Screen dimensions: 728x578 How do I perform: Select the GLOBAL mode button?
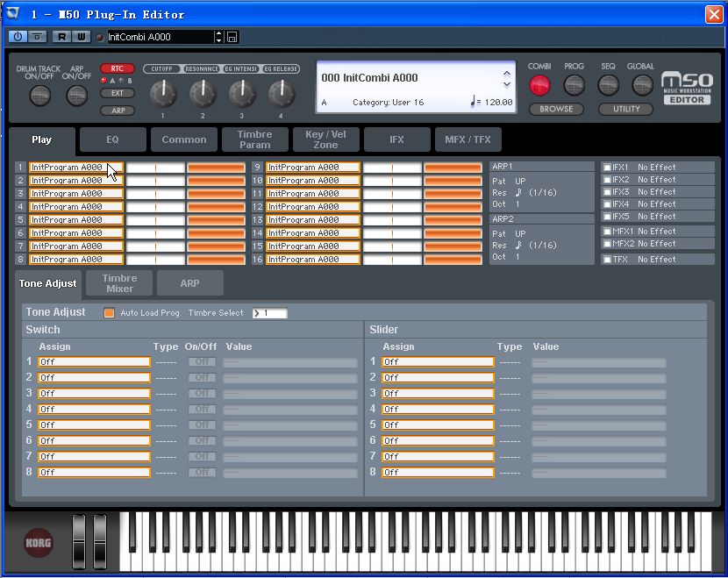tap(643, 85)
